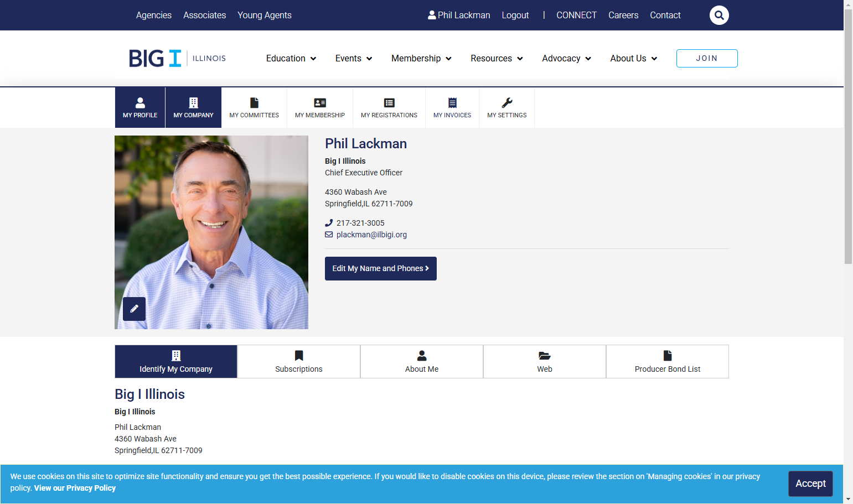Switch to the Producer Bond List tab
This screenshot has width=853, height=504.
(x=668, y=362)
